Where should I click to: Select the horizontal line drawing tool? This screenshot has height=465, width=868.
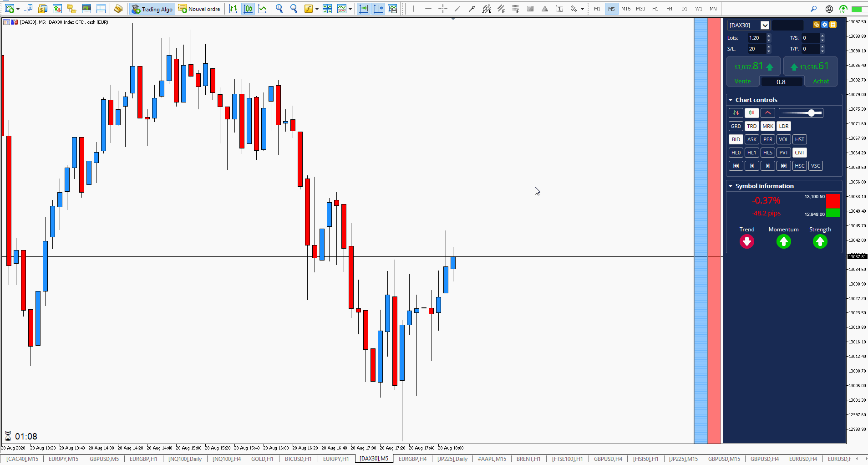(428, 9)
